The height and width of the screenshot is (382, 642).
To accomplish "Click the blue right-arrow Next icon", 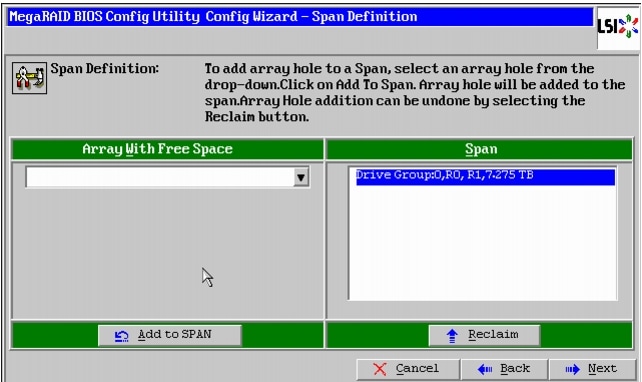I will 572,369.
